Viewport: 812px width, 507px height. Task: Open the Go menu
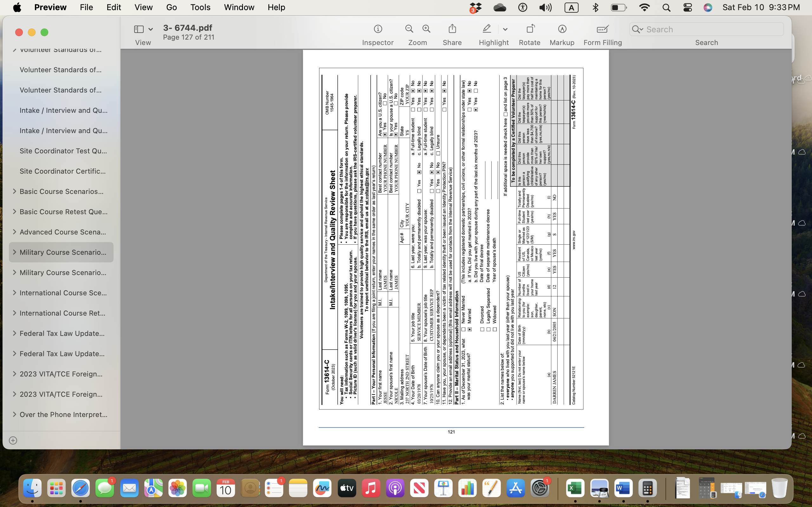tap(171, 7)
